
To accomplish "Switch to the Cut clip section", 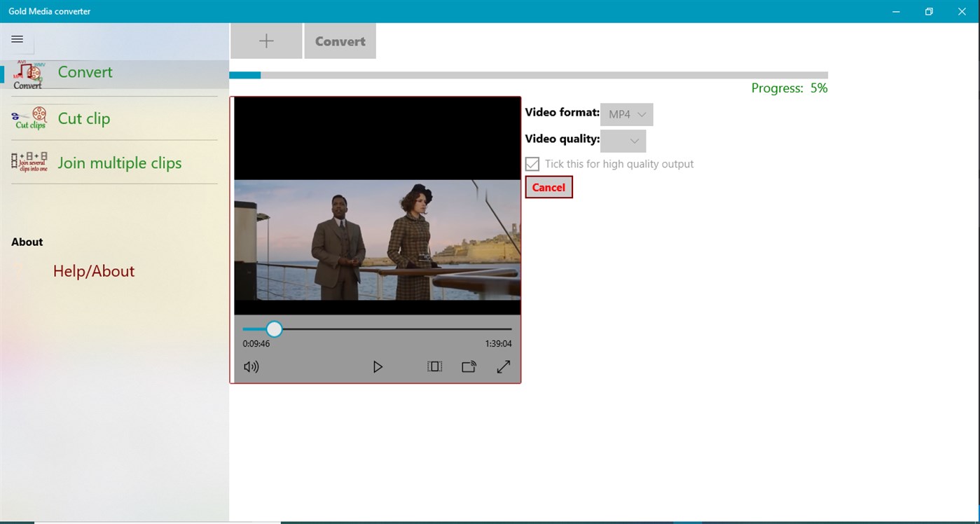I will point(83,118).
